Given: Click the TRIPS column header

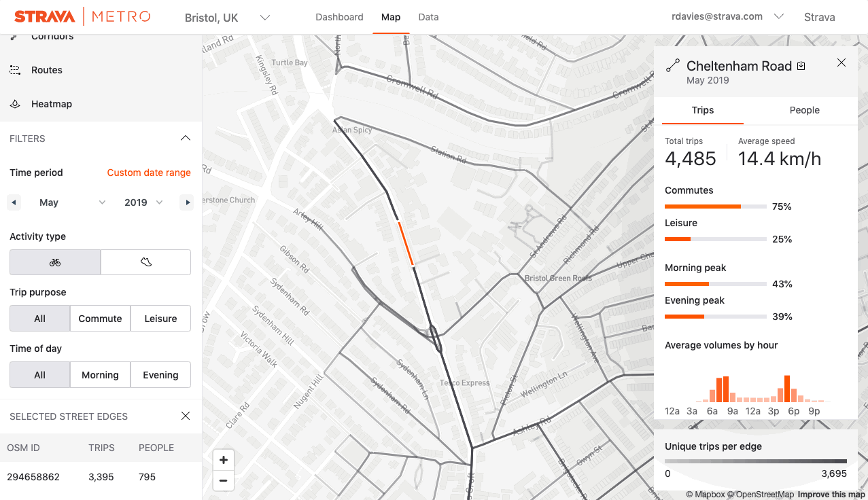Looking at the screenshot, I should (101, 448).
